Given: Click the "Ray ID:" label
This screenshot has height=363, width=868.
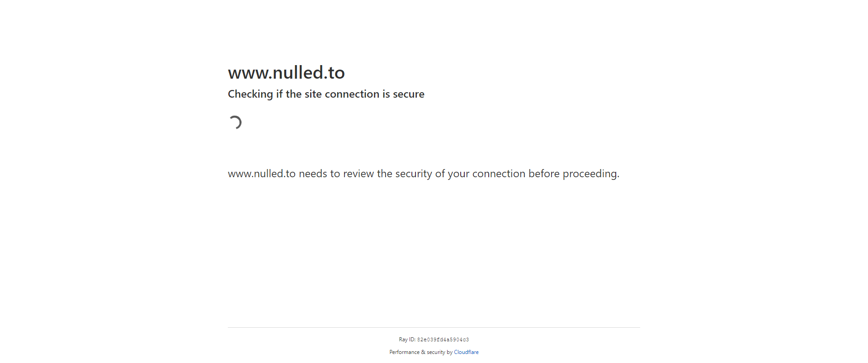Looking at the screenshot, I should coord(407,339).
